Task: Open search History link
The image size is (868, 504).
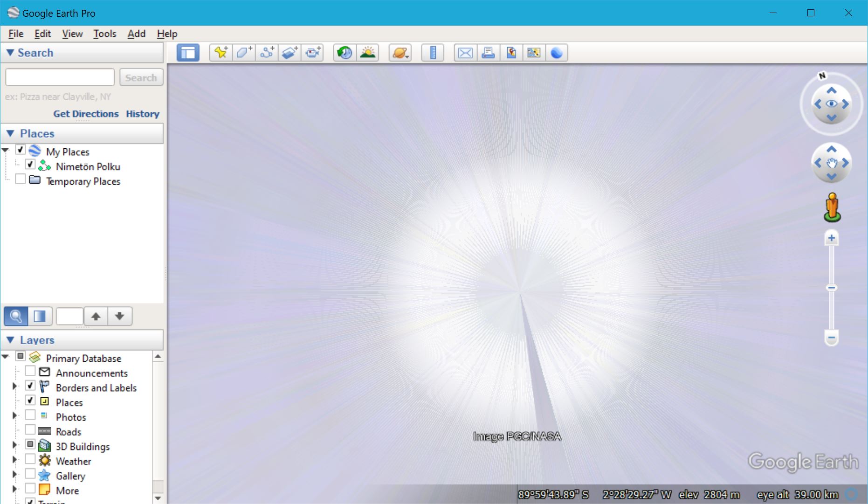Action: tap(143, 114)
